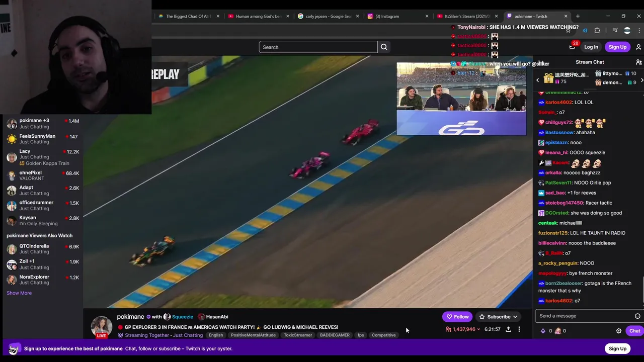Open the user account menu icon
644x362 pixels.
(638, 47)
